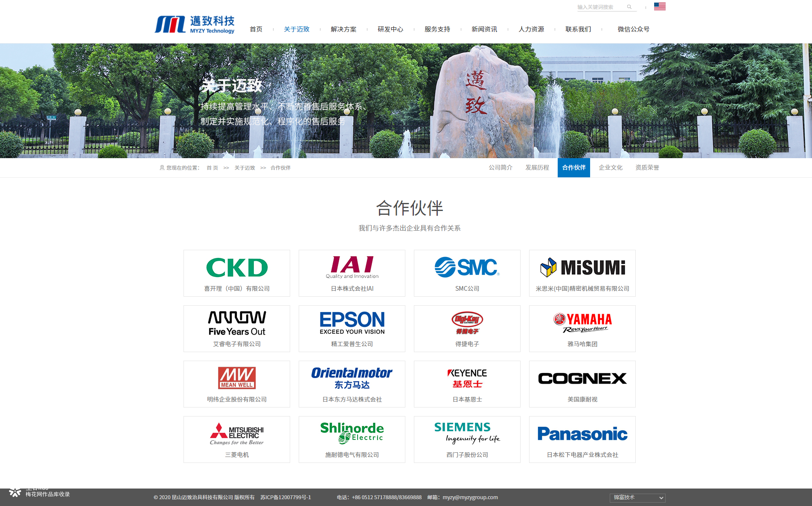812x506 pixels.
Task: Click the 关于迈致 breadcrumb link
Action: 244,168
